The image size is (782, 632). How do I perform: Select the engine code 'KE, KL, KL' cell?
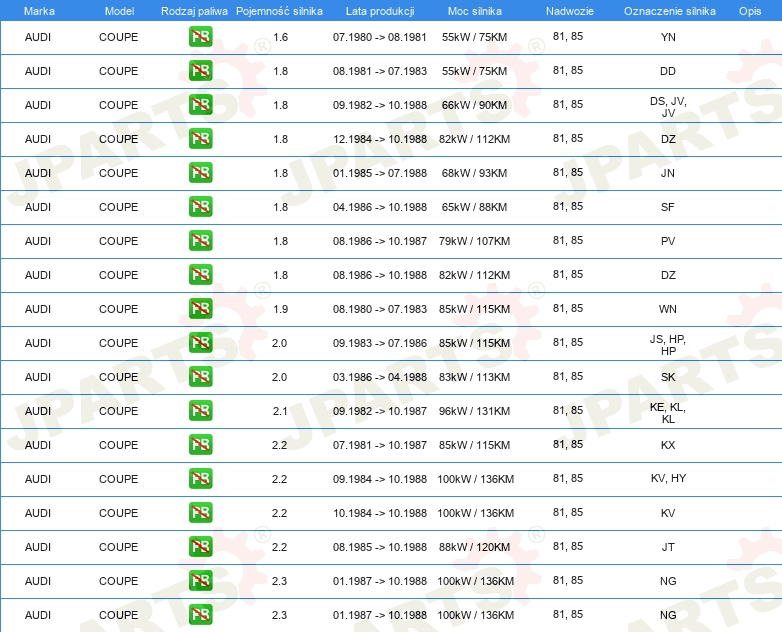[668, 413]
